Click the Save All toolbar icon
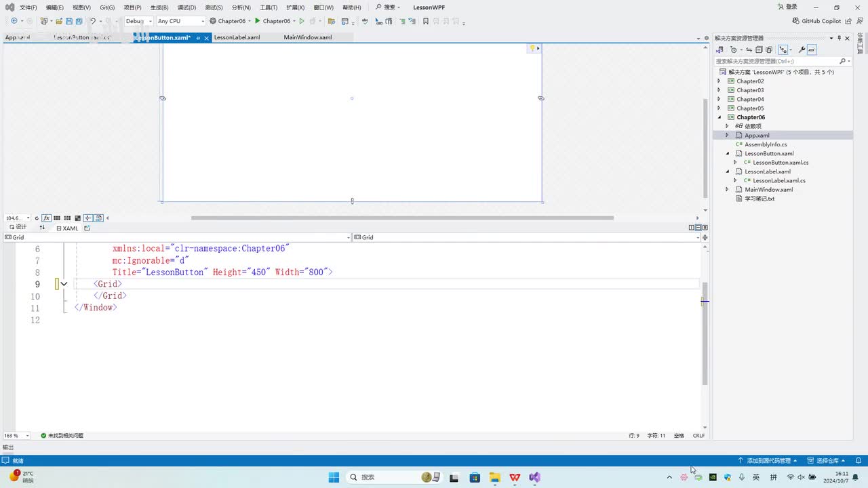Image resolution: width=868 pixels, height=488 pixels. [x=79, y=21]
